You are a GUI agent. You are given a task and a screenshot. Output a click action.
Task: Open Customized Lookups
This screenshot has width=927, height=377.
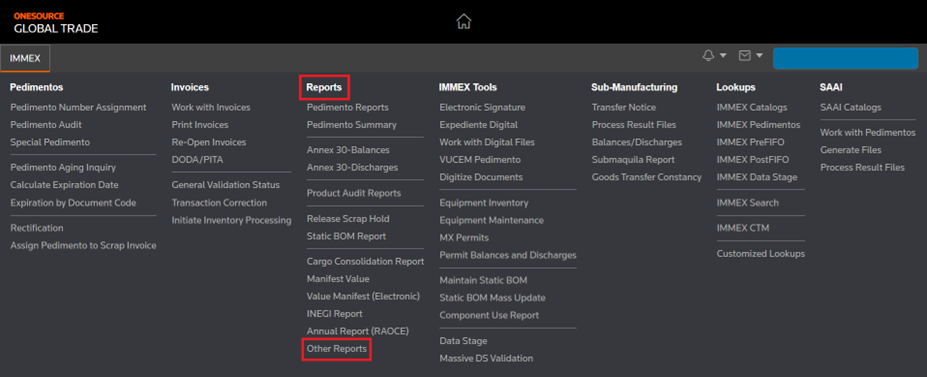(761, 254)
